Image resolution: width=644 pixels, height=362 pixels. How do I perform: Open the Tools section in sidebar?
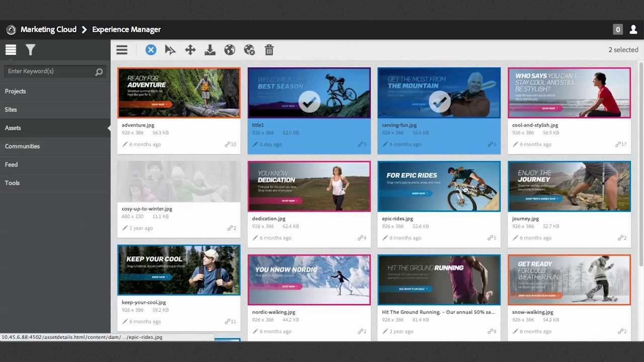tap(12, 183)
